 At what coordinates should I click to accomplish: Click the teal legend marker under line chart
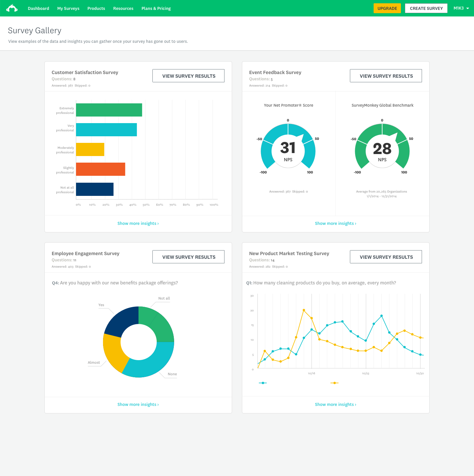[x=263, y=383]
